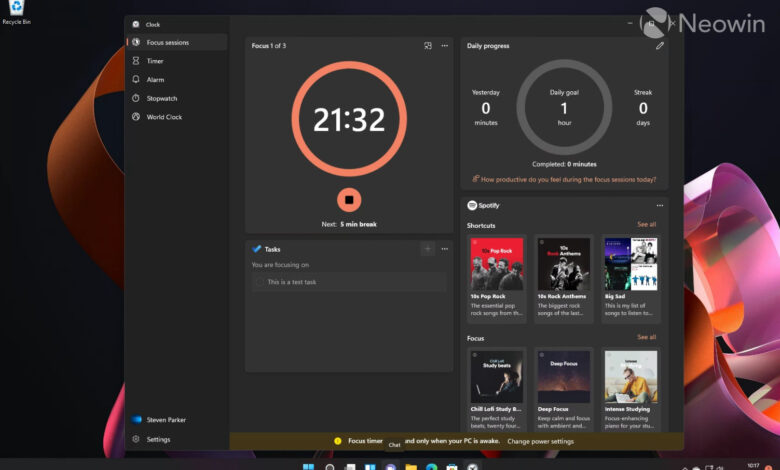Viewport: 780px width, 470px height.
Task: Click the Microsoft To Do Tasks checkmark icon
Action: pyautogui.click(x=257, y=249)
